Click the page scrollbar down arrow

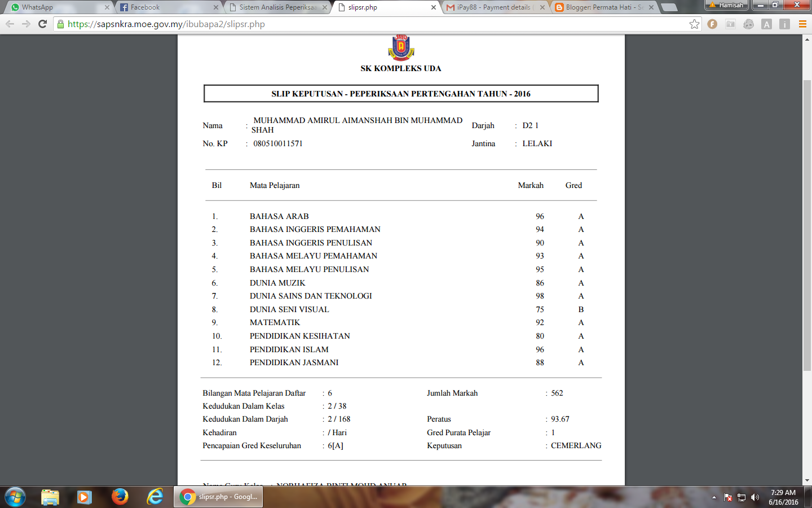click(x=807, y=481)
